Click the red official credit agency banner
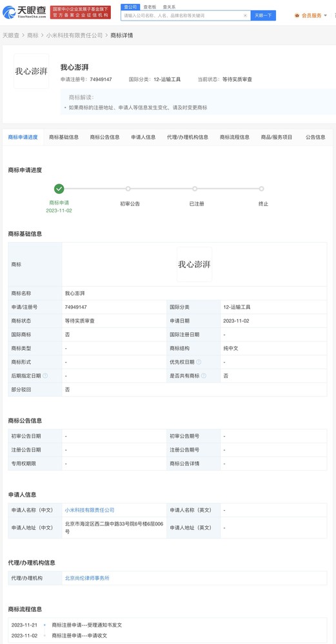The height and width of the screenshot is (644, 336). (x=81, y=12)
